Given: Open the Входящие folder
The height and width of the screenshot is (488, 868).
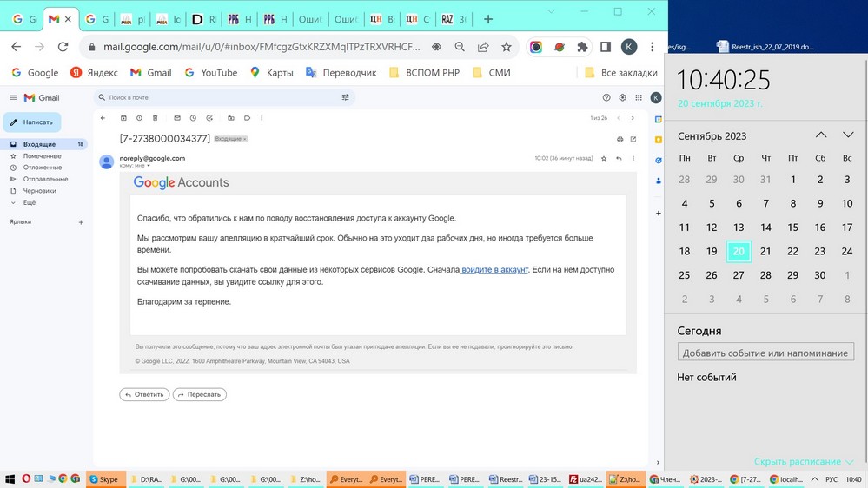Looking at the screenshot, I should pos(44,144).
